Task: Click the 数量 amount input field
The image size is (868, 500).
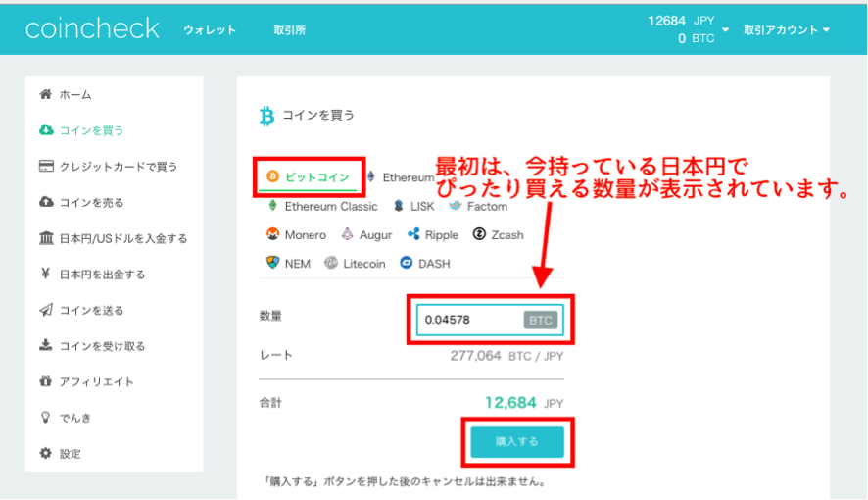Action: click(x=490, y=320)
